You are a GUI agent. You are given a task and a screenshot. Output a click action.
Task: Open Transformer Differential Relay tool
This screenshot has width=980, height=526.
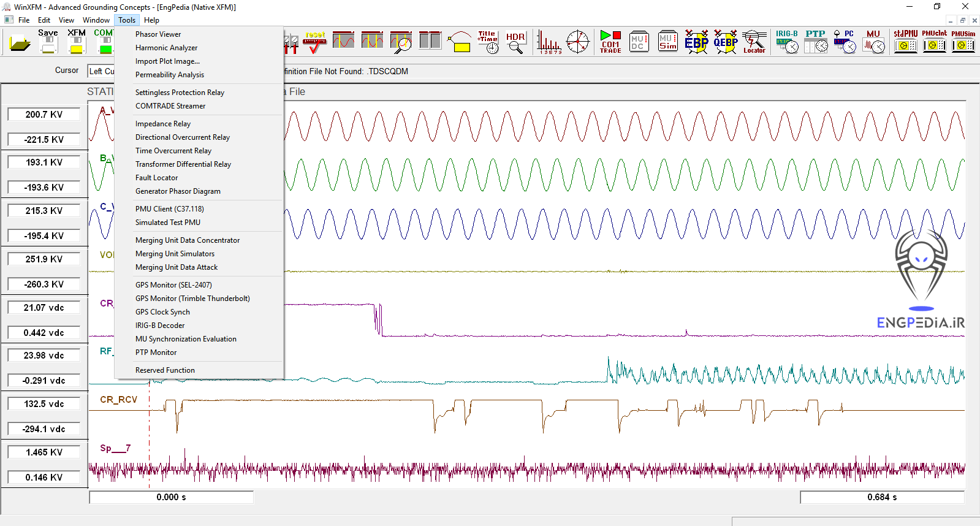pos(199,164)
